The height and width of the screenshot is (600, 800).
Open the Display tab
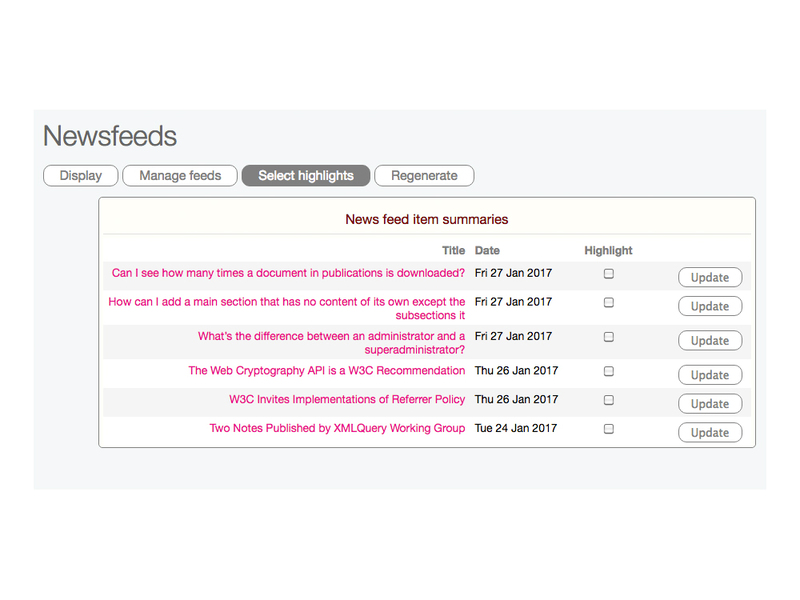coord(80,176)
